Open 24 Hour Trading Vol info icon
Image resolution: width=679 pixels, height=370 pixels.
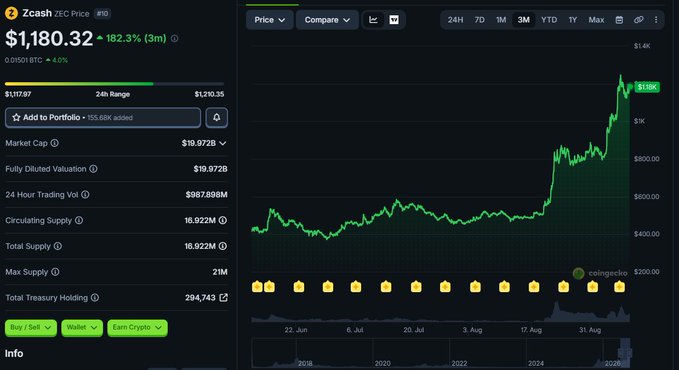85,195
